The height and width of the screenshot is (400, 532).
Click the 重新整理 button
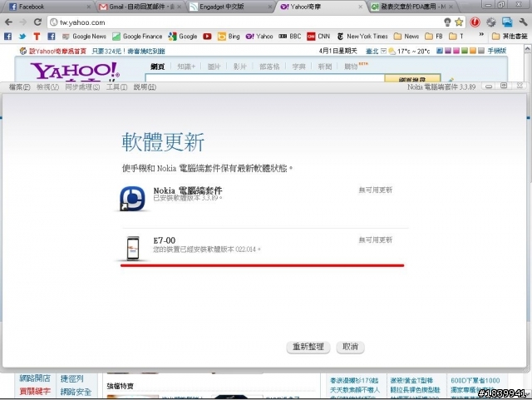(308, 347)
